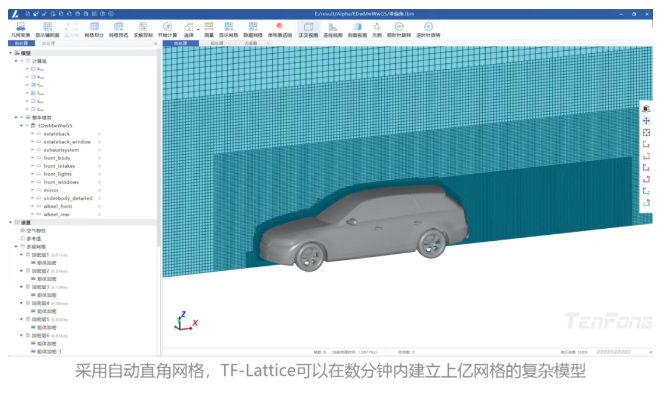
Task: Open the 选择 selection dropdown arrow
Action: 198,29
